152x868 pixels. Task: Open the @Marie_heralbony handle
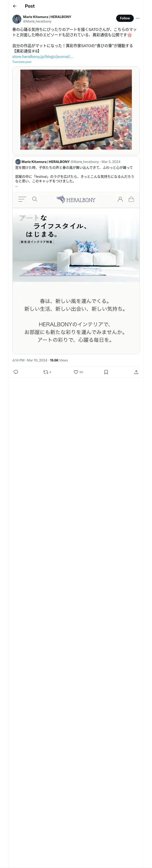pos(37,21)
